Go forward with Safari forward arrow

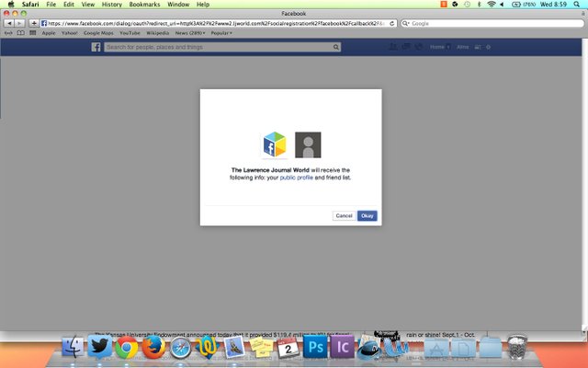[20, 23]
